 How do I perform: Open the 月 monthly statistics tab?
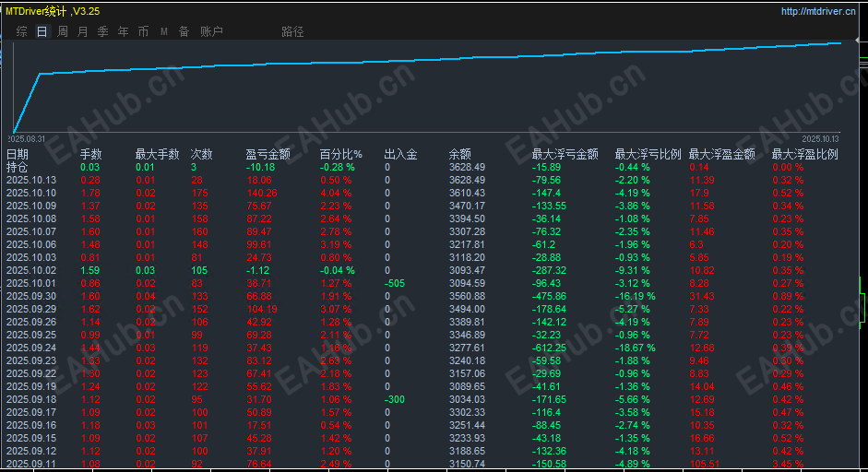point(82,31)
